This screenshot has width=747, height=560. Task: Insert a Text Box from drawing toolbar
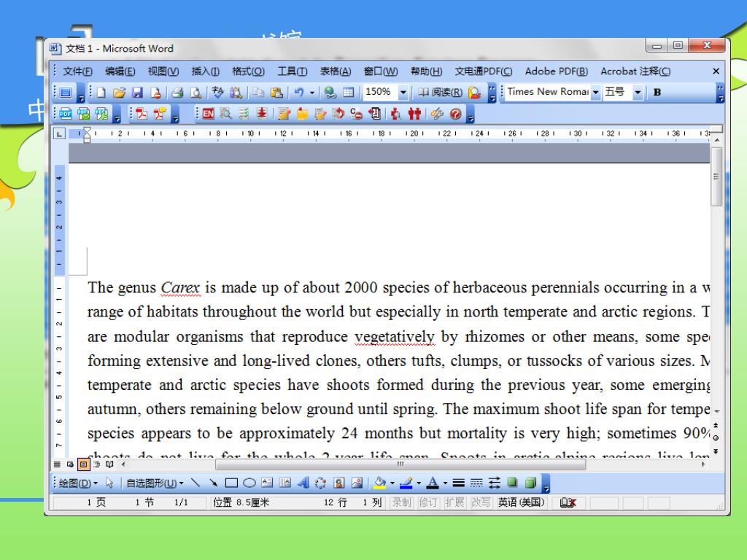[x=267, y=483]
